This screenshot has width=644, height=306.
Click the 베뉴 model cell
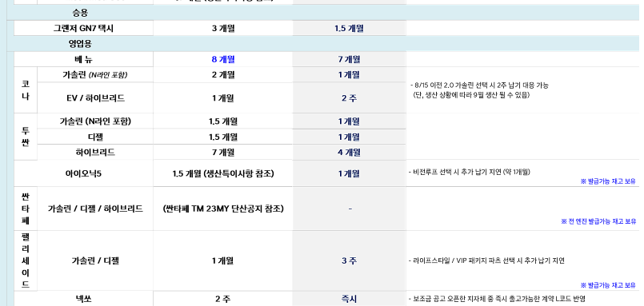coord(83,59)
